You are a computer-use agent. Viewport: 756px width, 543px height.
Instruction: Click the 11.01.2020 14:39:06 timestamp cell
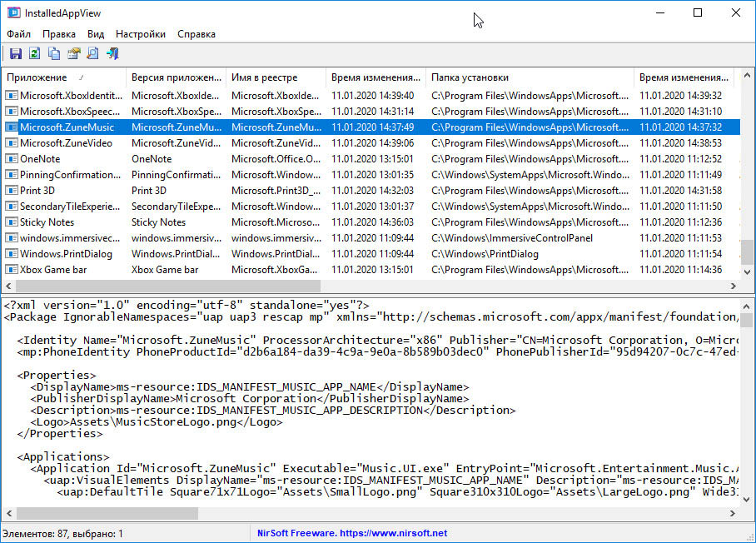click(x=373, y=143)
